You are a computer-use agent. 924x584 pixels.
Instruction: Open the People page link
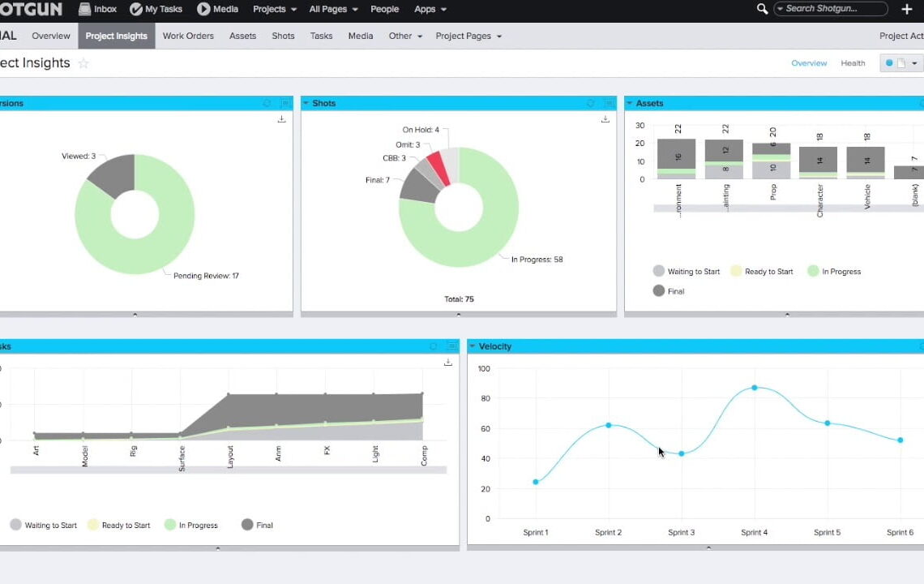[384, 9]
